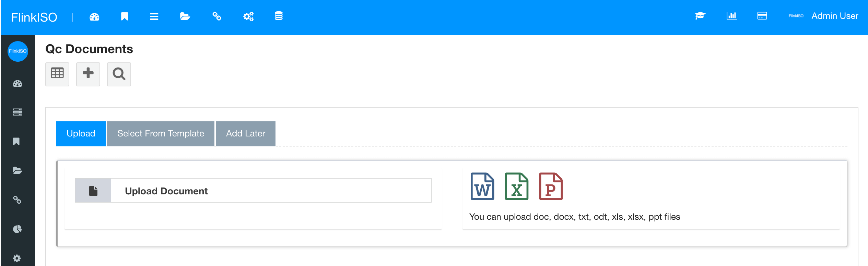Click the graduation cap icon

tap(700, 16)
